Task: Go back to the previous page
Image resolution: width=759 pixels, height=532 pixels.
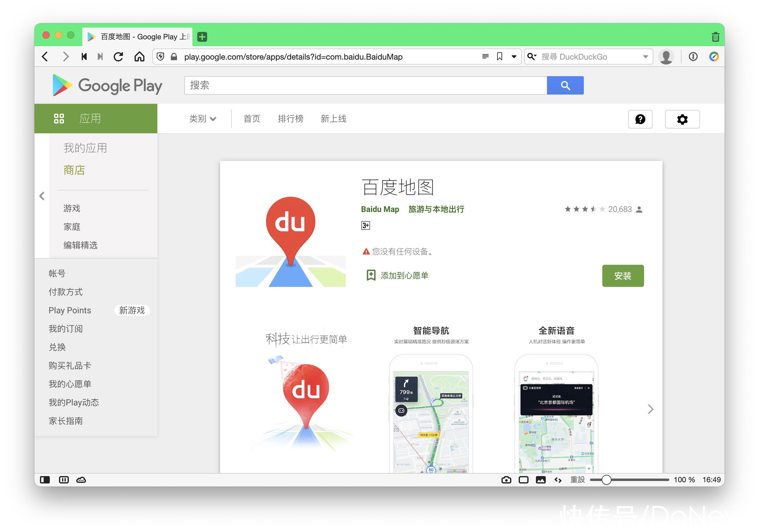Action: coord(45,57)
